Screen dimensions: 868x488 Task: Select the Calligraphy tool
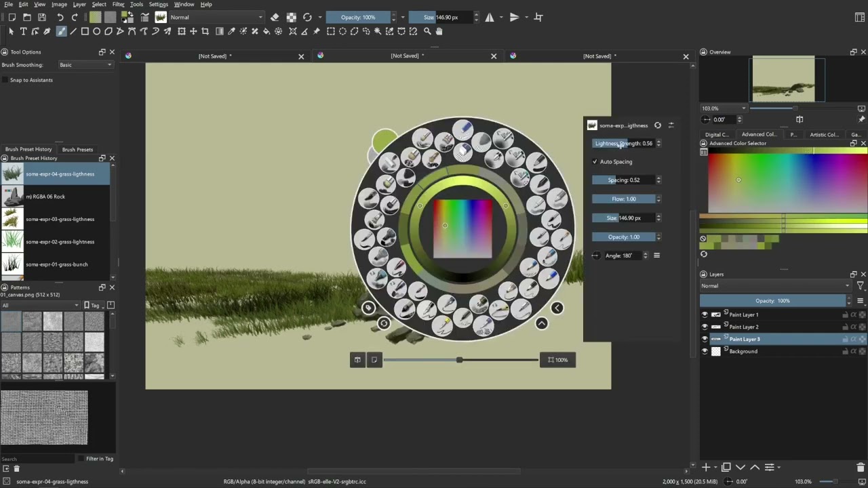tap(47, 31)
